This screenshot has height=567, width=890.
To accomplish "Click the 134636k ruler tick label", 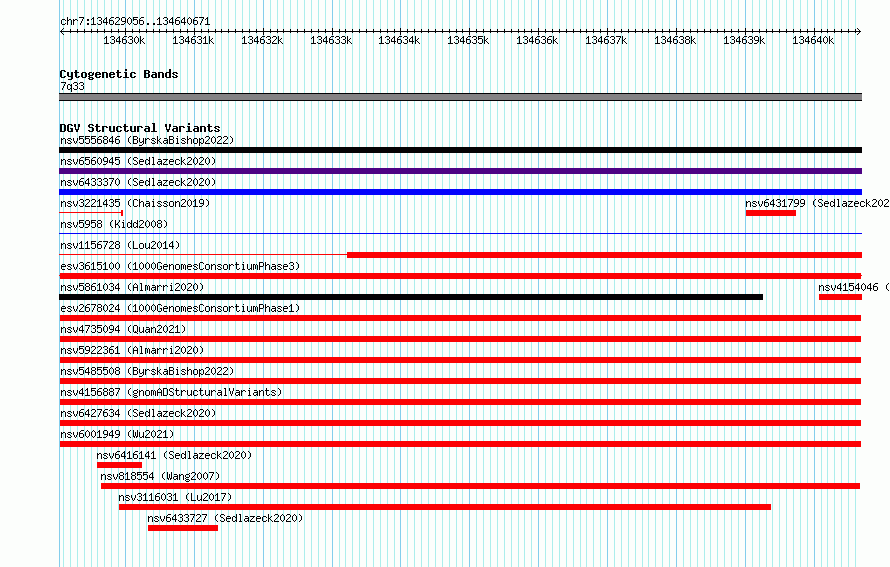I will [537, 41].
